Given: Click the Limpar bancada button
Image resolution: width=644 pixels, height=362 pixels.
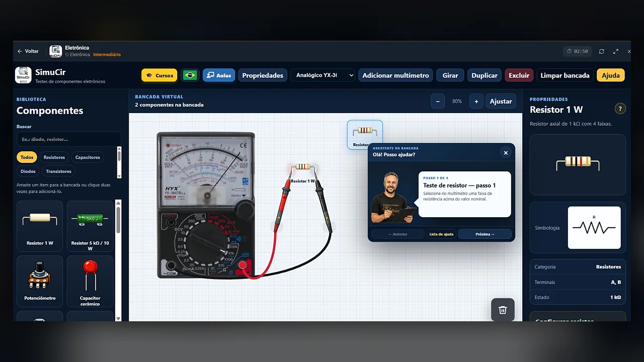Looking at the screenshot, I should pos(565,75).
